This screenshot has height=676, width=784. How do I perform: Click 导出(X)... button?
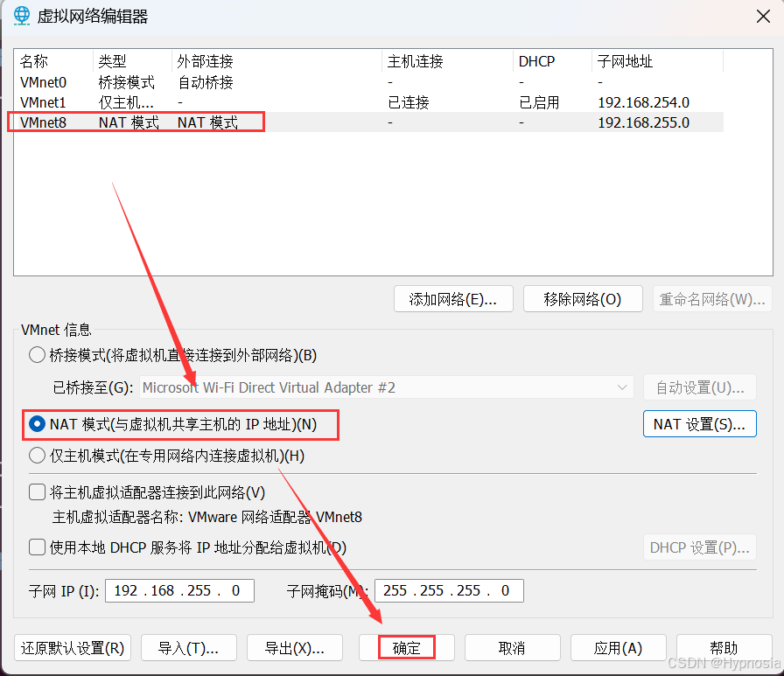(295, 648)
